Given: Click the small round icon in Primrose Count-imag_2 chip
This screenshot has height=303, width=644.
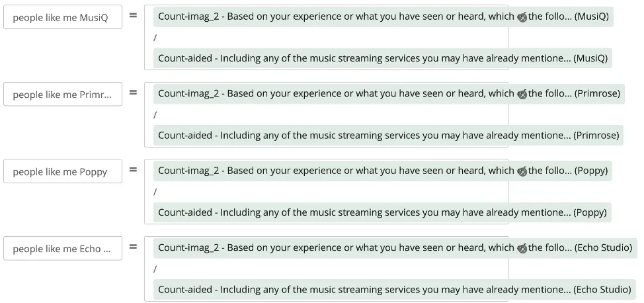Looking at the screenshot, I should point(522,95).
